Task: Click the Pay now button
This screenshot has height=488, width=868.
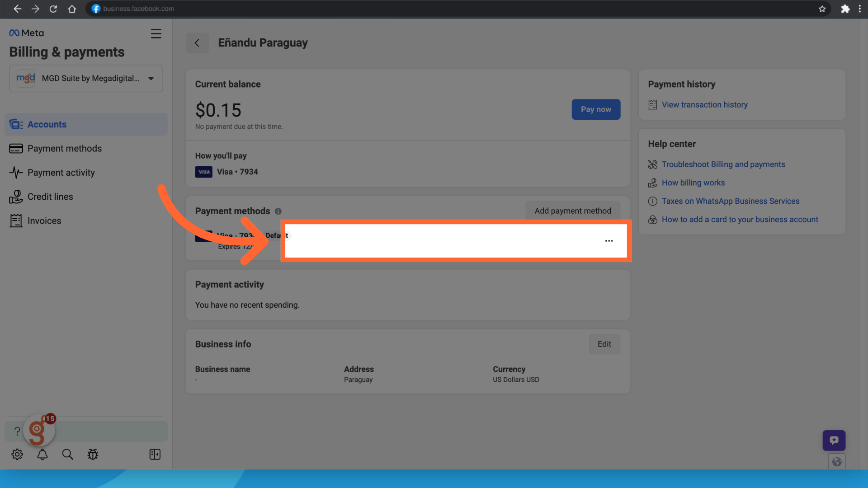Action: (595, 109)
